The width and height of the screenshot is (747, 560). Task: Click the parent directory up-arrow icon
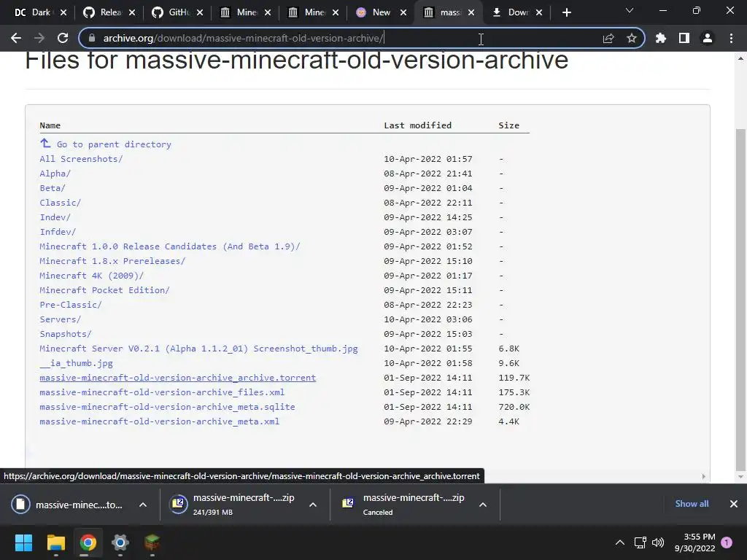coord(45,143)
